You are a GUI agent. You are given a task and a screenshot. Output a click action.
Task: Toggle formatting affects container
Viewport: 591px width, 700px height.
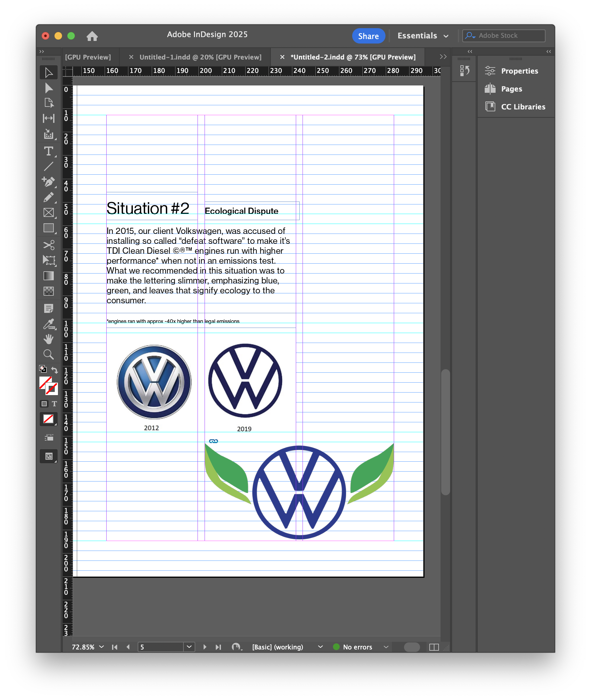tap(44, 404)
